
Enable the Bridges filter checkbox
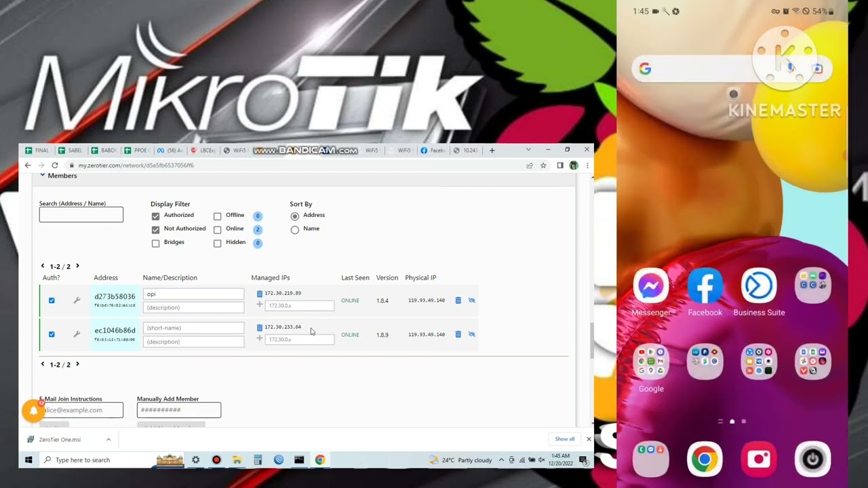[x=155, y=243]
